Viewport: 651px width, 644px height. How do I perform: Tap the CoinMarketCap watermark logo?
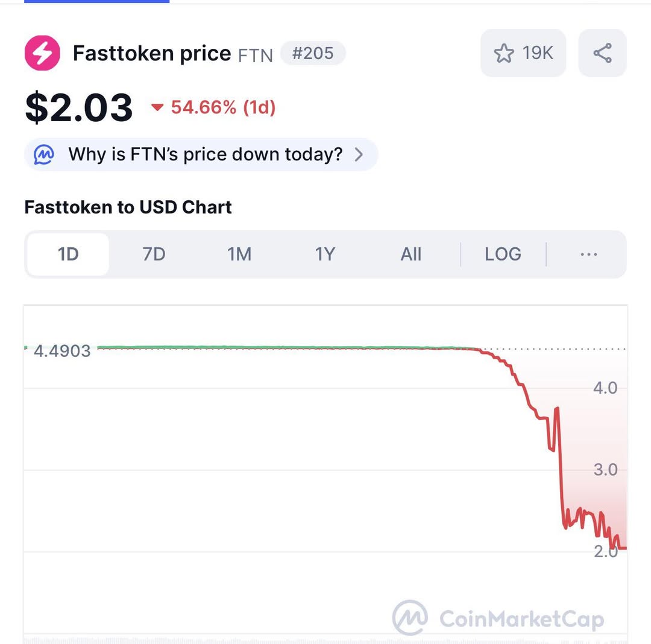(410, 617)
